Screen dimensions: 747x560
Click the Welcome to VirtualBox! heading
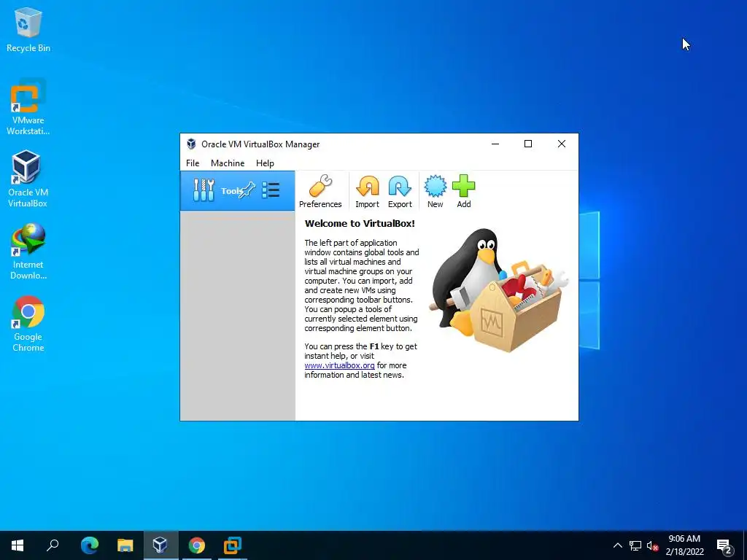[x=360, y=223]
